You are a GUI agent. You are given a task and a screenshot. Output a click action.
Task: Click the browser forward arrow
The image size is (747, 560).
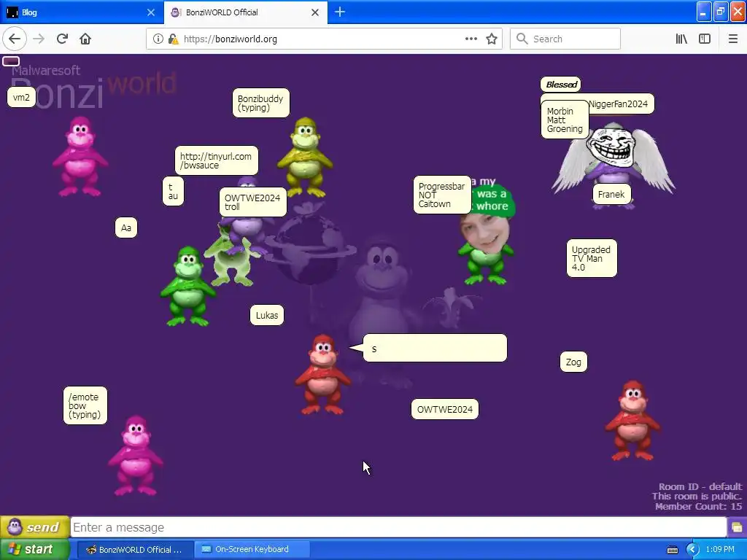click(x=39, y=39)
